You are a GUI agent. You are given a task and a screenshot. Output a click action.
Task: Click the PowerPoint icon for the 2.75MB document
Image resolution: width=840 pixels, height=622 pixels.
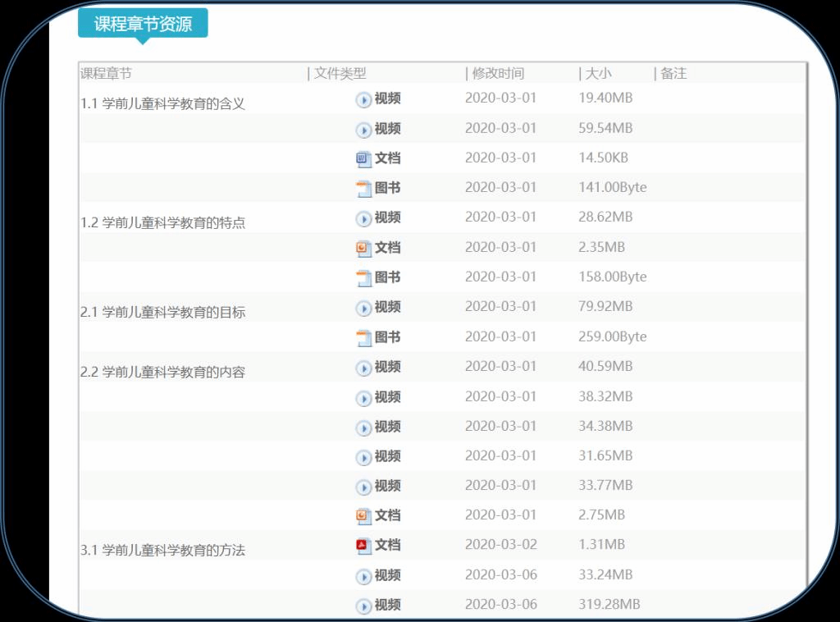click(363, 516)
